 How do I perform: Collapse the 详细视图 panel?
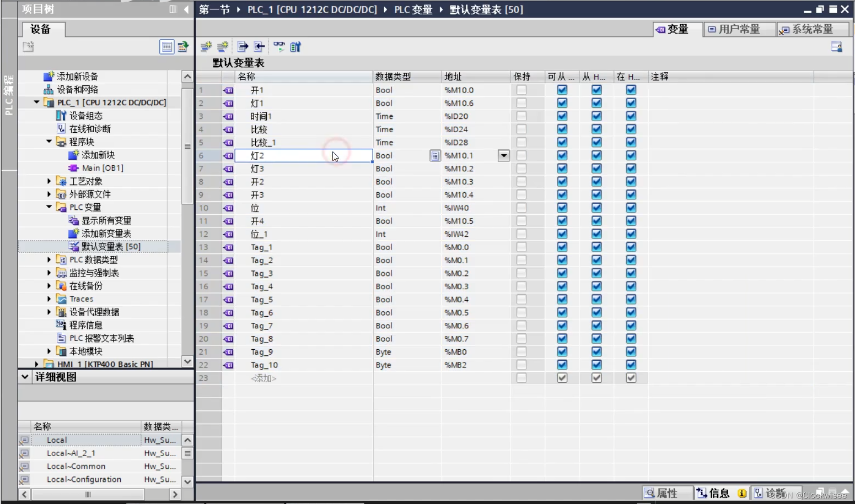(x=25, y=377)
